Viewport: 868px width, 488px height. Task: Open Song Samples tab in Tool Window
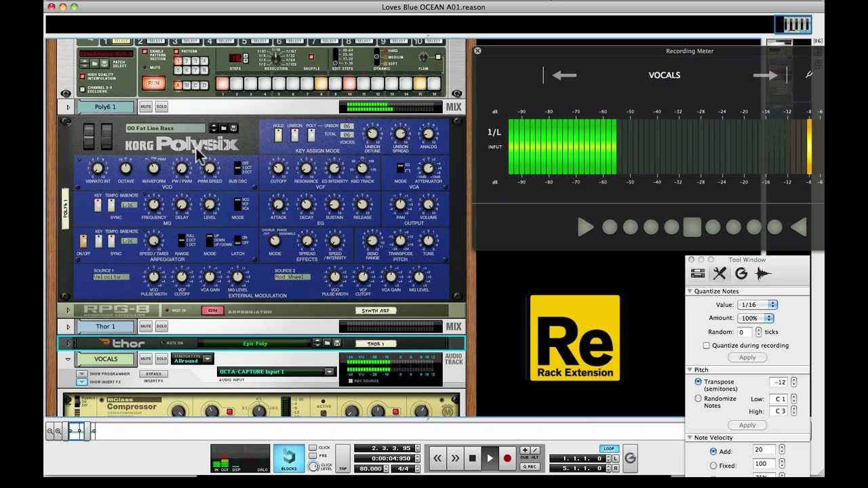(x=763, y=274)
